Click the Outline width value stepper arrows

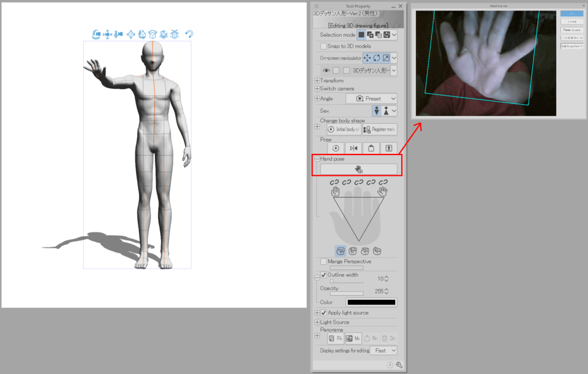[x=386, y=278]
